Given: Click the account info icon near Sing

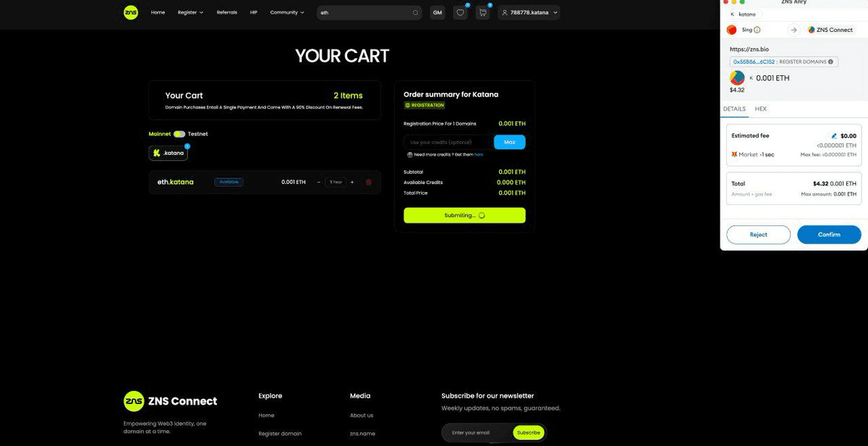Looking at the screenshot, I should [x=757, y=30].
